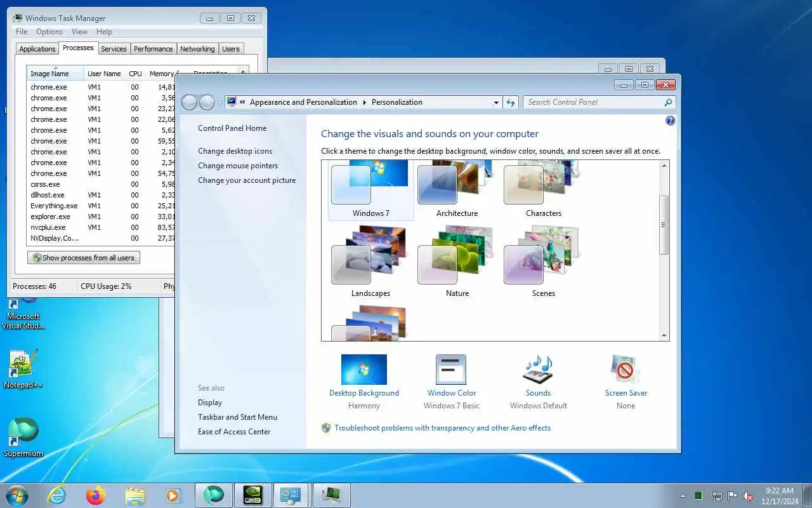
Task: Open the File menu in Task Manager
Action: click(x=21, y=32)
